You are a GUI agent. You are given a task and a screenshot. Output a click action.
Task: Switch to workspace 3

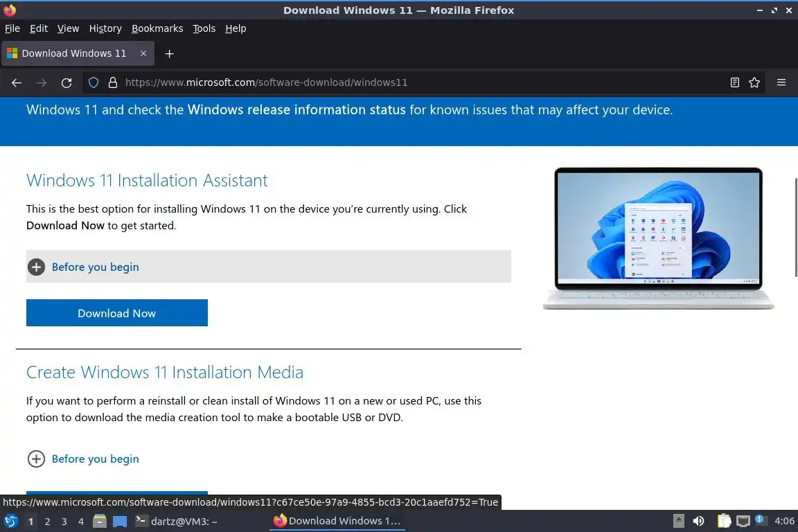click(64, 522)
